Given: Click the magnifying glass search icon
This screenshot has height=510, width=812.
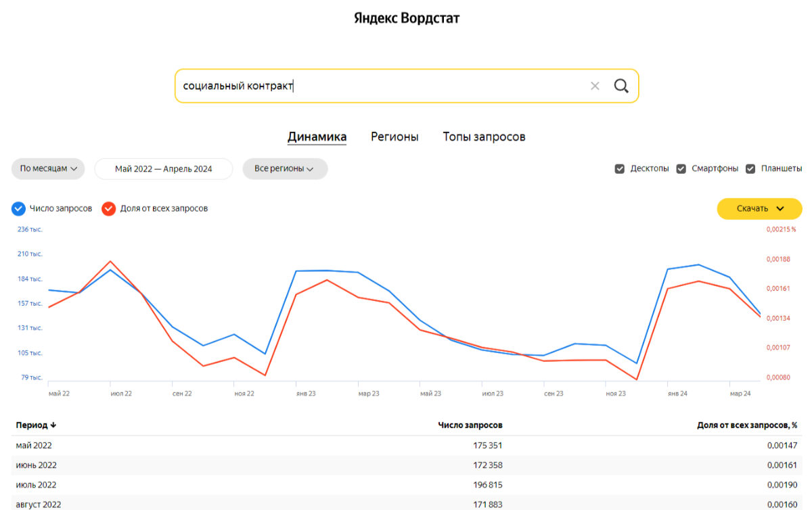Looking at the screenshot, I should (621, 86).
